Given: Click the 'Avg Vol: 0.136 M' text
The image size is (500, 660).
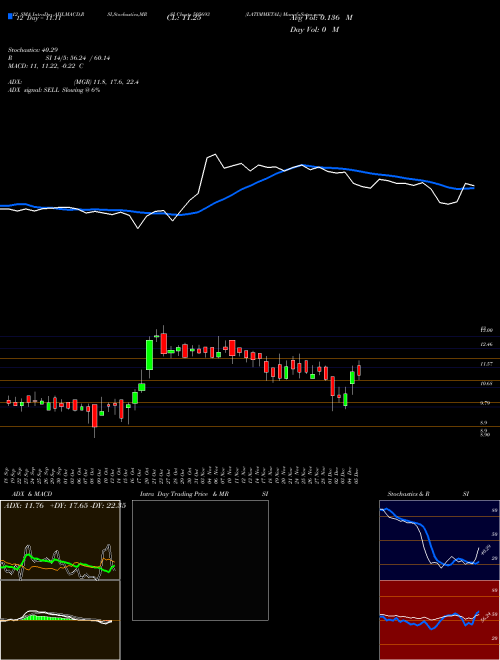Looking at the screenshot, I should click(322, 18).
